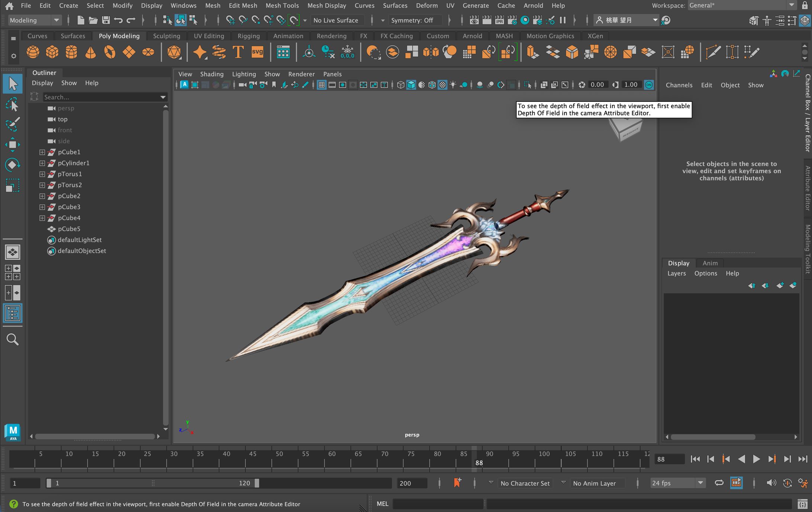Screen dimensions: 812x512
Task: Create a polygon cube from shelf
Action: pos(52,52)
